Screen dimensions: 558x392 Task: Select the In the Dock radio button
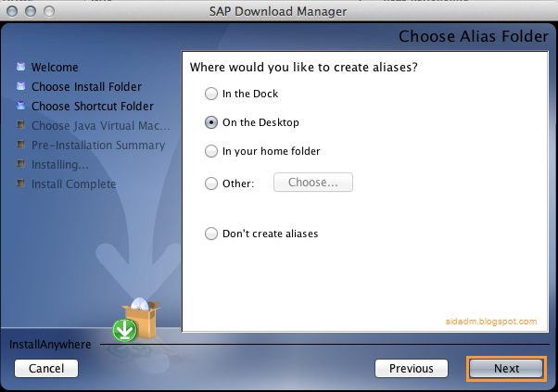pyautogui.click(x=211, y=94)
